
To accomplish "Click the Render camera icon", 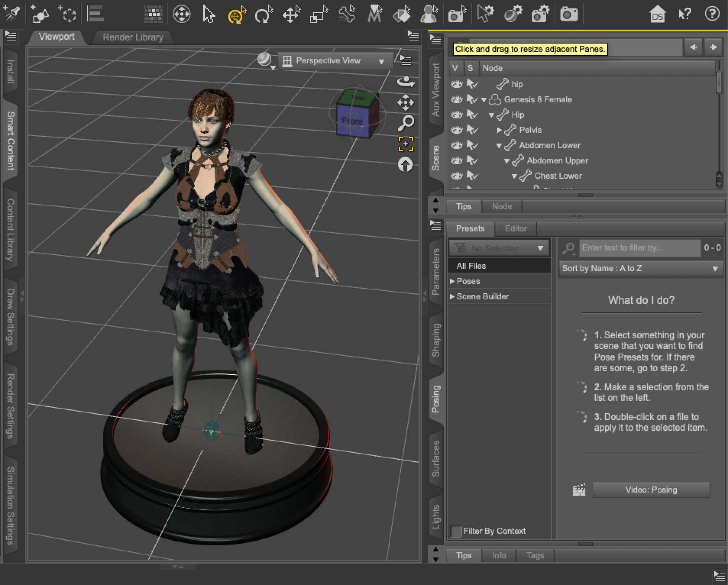I will click(x=569, y=15).
